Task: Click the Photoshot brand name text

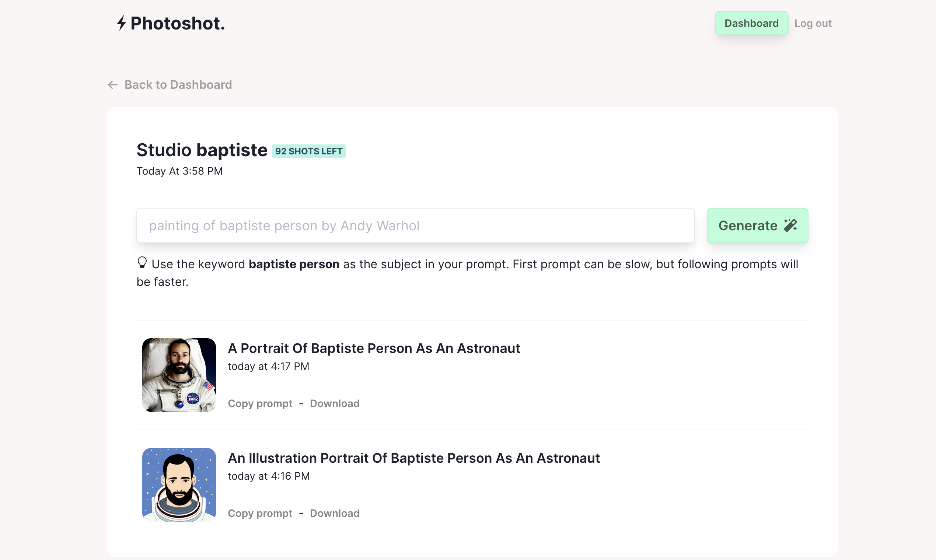Action: click(x=177, y=24)
